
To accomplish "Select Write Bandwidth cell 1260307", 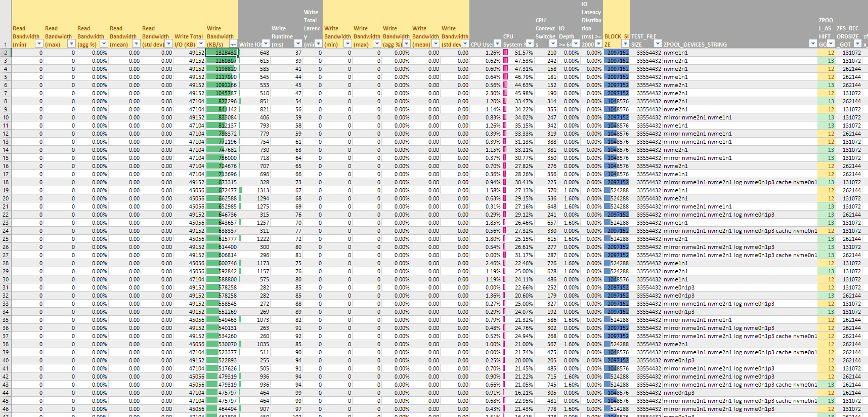I will tap(222, 61).
